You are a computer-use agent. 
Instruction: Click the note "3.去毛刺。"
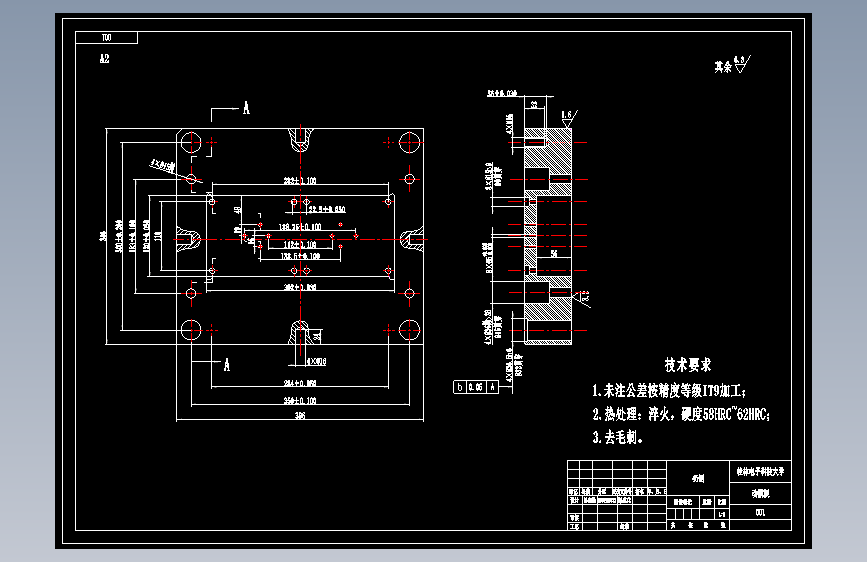[x=617, y=437]
